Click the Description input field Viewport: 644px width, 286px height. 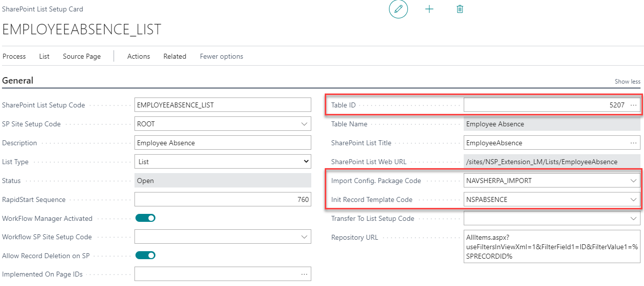pos(223,143)
